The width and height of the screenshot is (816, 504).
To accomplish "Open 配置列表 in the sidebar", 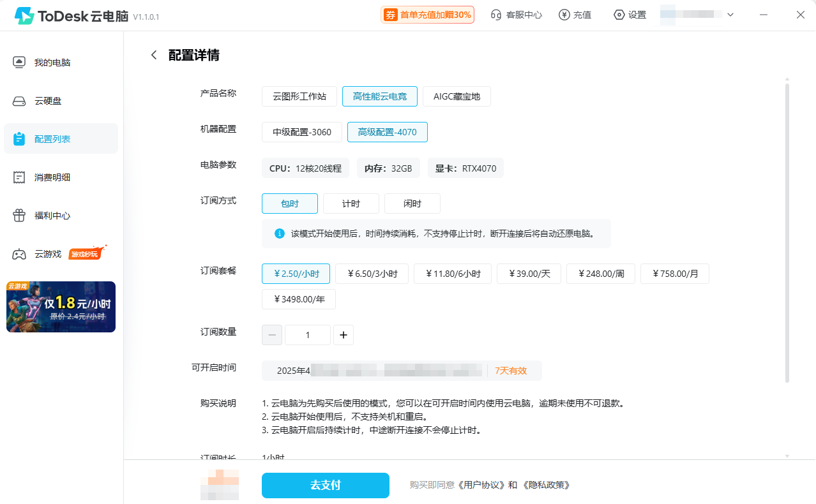I will (x=61, y=138).
